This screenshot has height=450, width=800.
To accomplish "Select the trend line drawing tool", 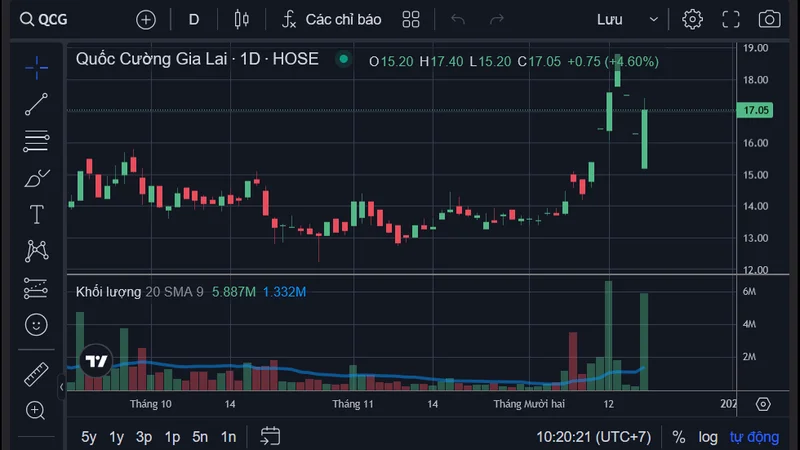I will [36, 104].
